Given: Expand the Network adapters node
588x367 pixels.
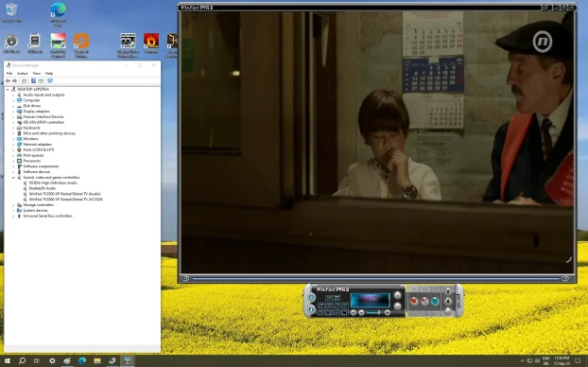Looking at the screenshot, I should pos(13,145).
